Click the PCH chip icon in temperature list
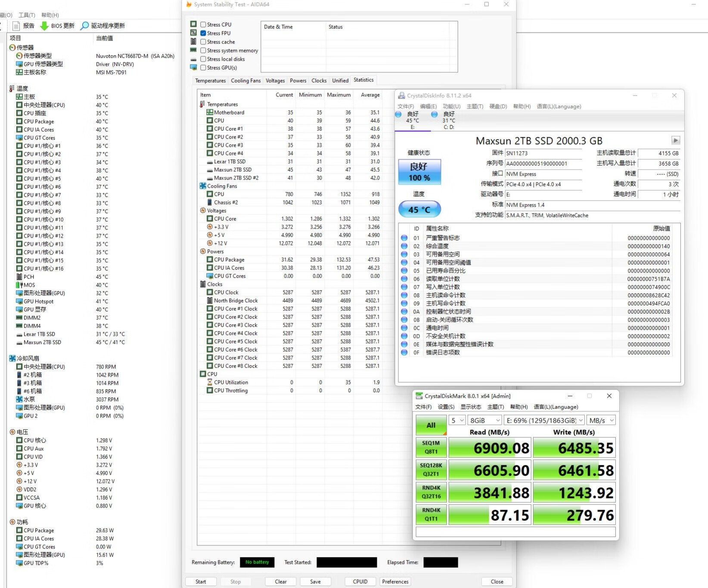The width and height of the screenshot is (708, 588). [19, 276]
